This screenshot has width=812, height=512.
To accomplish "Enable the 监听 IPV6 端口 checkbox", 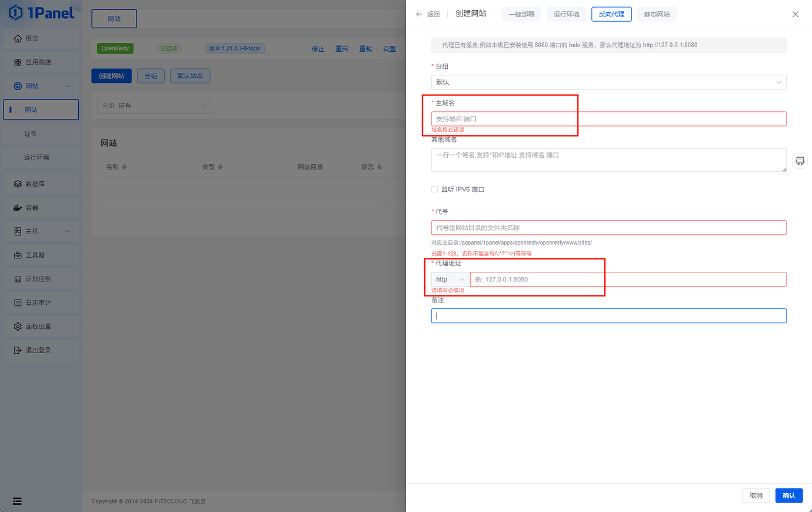I will 434,189.
